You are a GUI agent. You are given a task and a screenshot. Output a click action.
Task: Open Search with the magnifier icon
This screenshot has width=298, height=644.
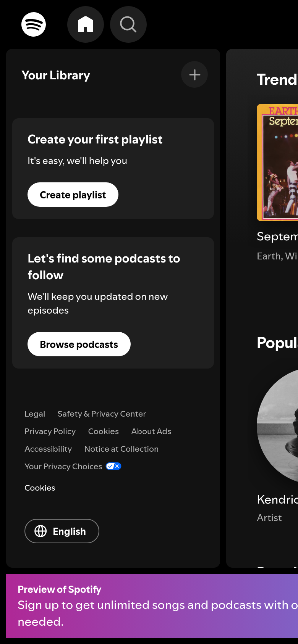128,24
